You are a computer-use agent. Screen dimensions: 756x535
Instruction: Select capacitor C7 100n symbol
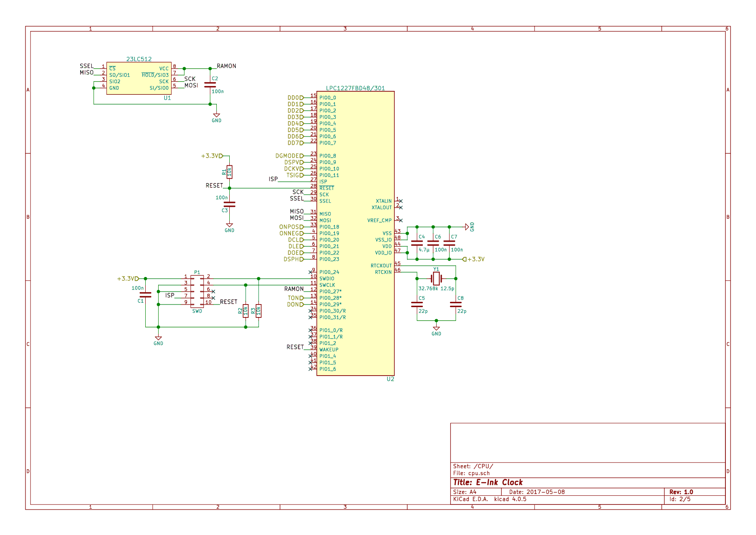(449, 243)
